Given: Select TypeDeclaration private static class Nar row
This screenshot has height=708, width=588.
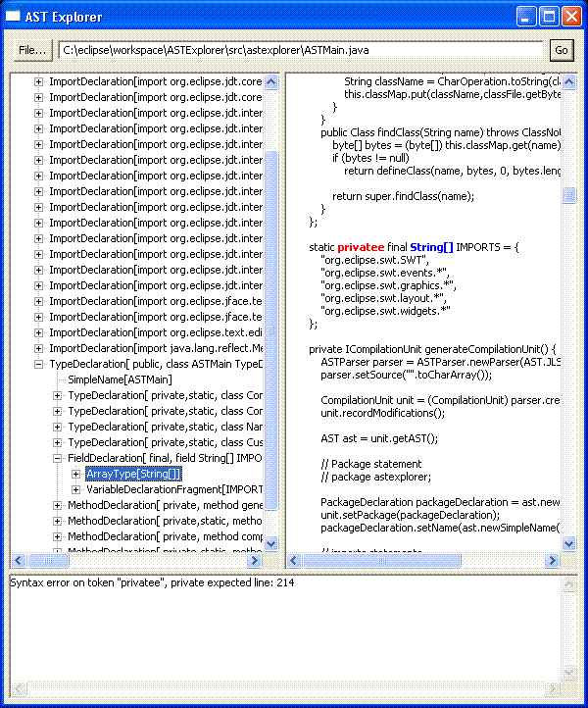Looking at the screenshot, I should 166,427.
